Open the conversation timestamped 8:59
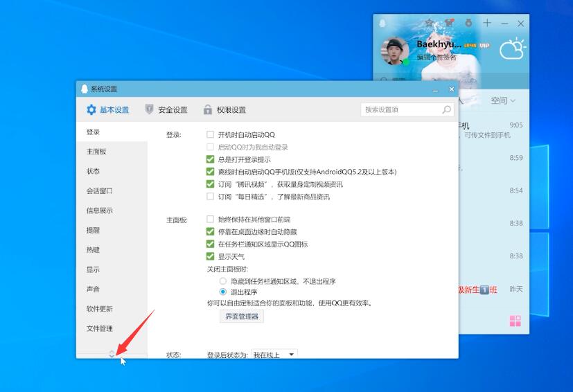This screenshot has width=573, height=392. click(494, 163)
